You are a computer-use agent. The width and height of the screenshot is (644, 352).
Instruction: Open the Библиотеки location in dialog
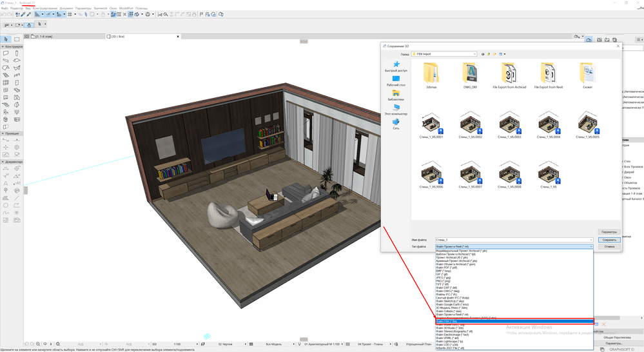click(x=396, y=95)
